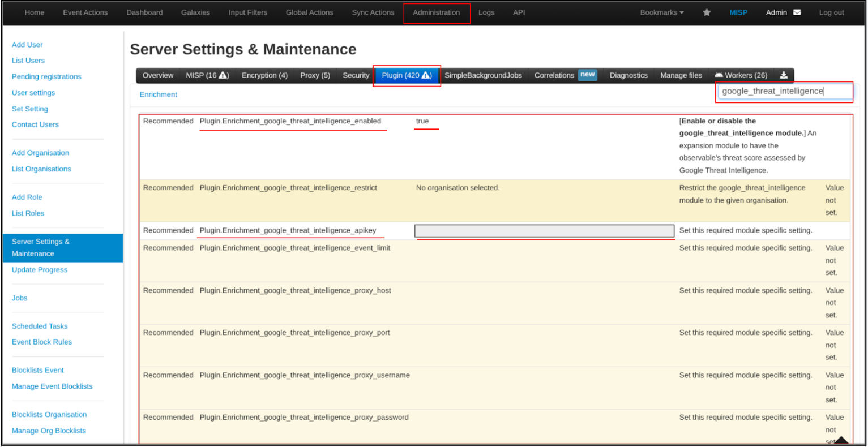The image size is (868, 447).
Task: Open Manage Org Blocklists in sidebar
Action: (49, 431)
